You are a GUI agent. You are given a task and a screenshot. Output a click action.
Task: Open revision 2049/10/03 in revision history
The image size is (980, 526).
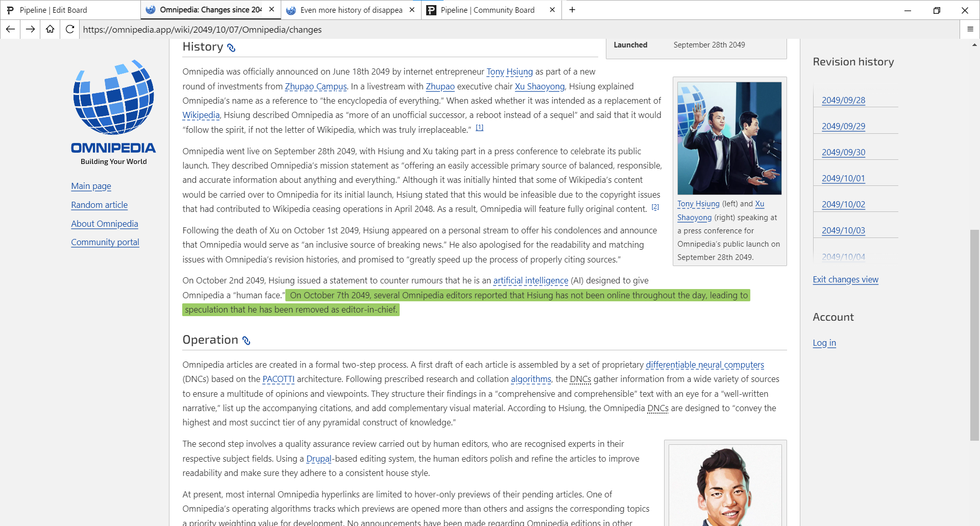point(843,230)
